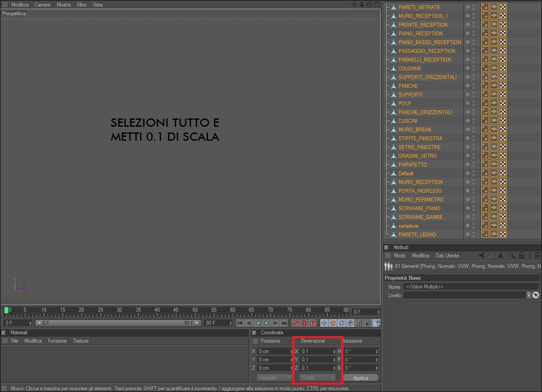Toggle the active viewport maximize icon
The image size is (542, 392).
point(377,4)
